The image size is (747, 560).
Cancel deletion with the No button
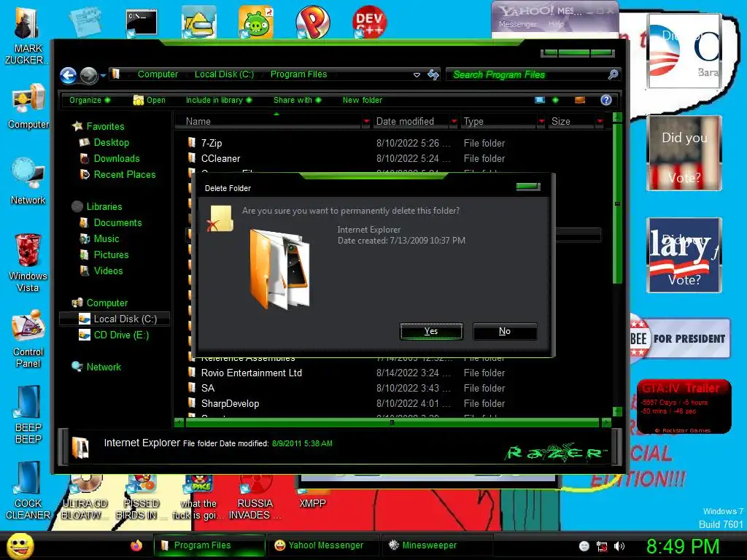click(x=505, y=331)
